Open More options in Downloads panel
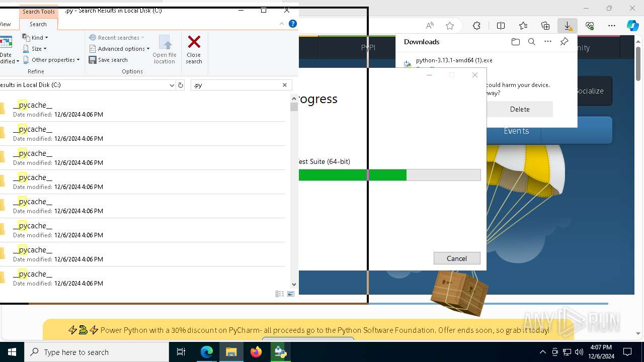This screenshot has width=644, height=362. [548, 42]
